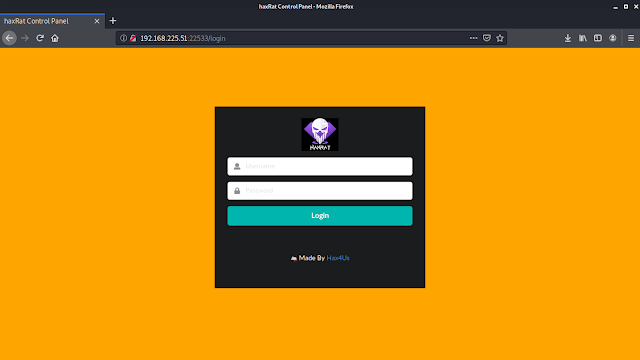Viewport: 640px width, 360px height.
Task: Open the Firefox library
Action: [583, 38]
